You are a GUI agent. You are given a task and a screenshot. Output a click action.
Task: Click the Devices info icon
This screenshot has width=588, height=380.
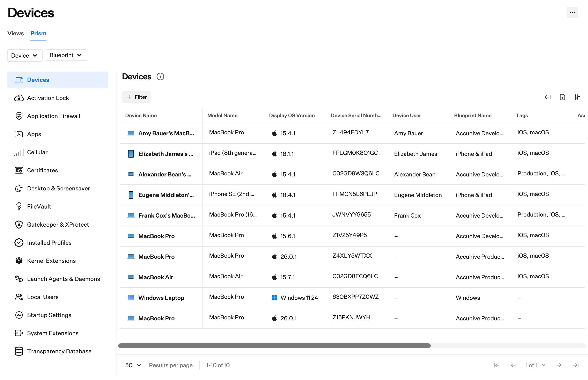(160, 77)
